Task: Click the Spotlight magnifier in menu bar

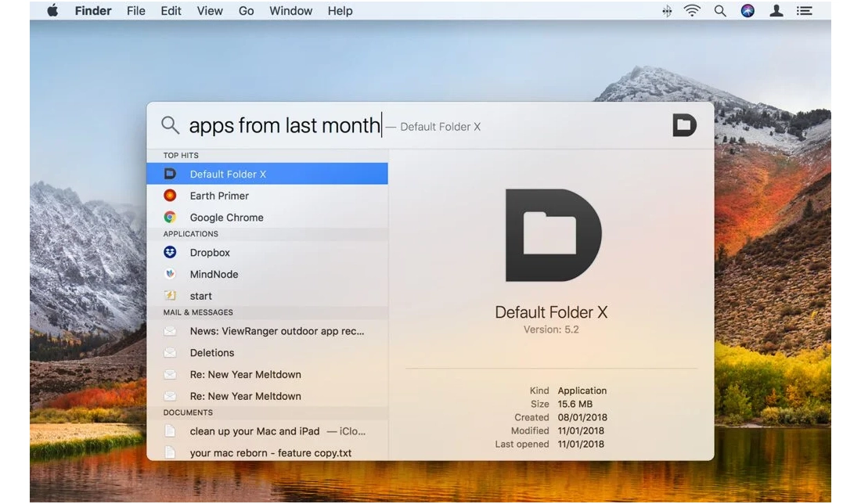Action: tap(720, 11)
